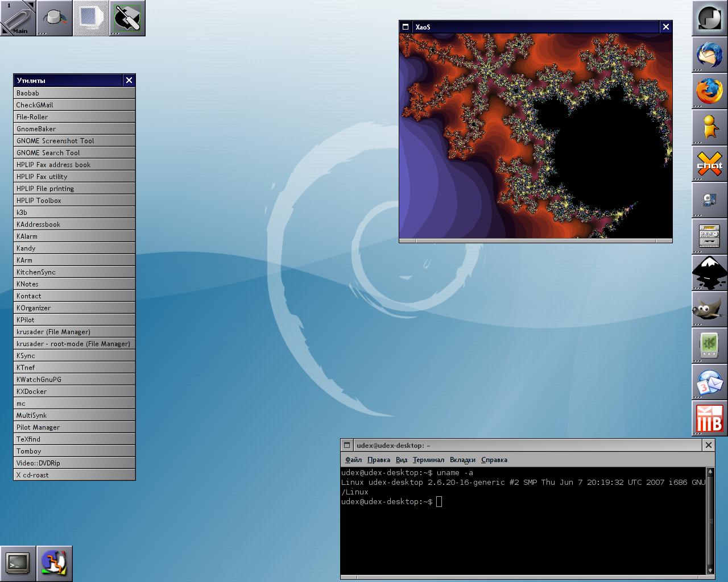728x582 pixels.
Task: Open HPLIP Fax utility entry
Action: (x=75, y=176)
